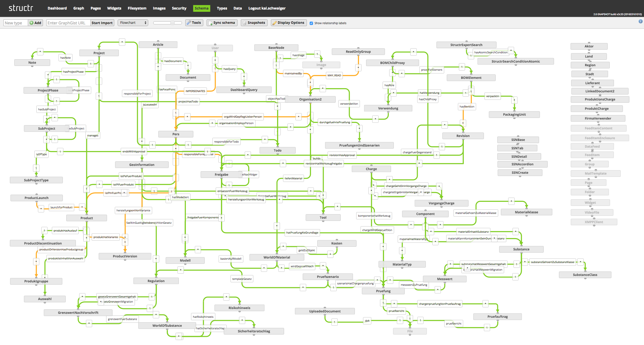644x345 pixels.
Task: Select the BaseNode schema node
Action: pyautogui.click(x=276, y=47)
